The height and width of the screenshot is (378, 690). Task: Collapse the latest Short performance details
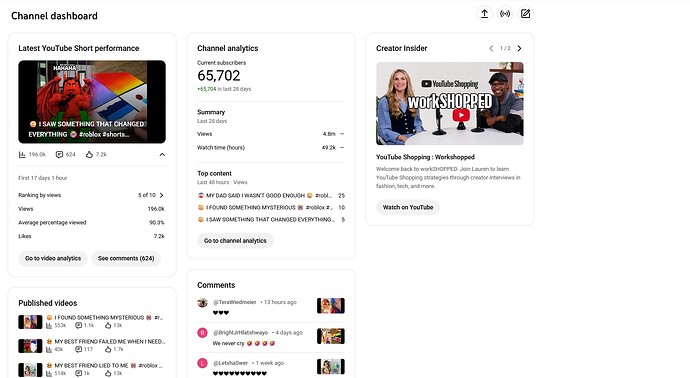click(x=162, y=154)
